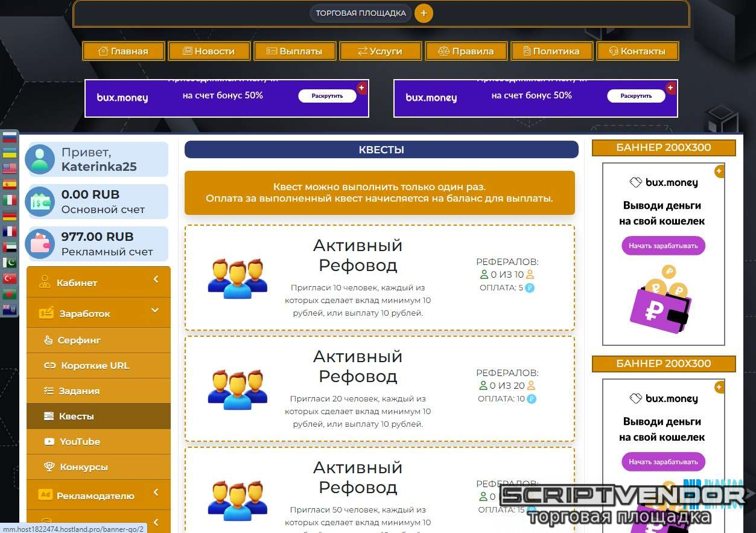Open Правила in the top navigation
Image resolution: width=756 pixels, height=533 pixels.
(x=466, y=51)
